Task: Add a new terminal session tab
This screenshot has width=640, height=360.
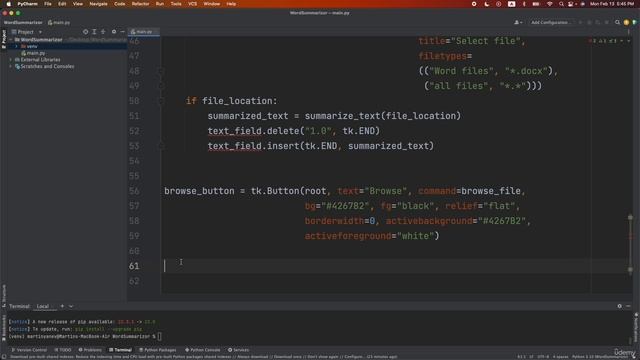Action: [62, 306]
